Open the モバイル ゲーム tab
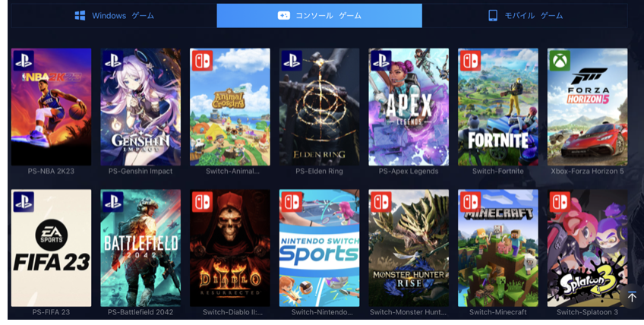The image size is (644, 325). (525, 16)
